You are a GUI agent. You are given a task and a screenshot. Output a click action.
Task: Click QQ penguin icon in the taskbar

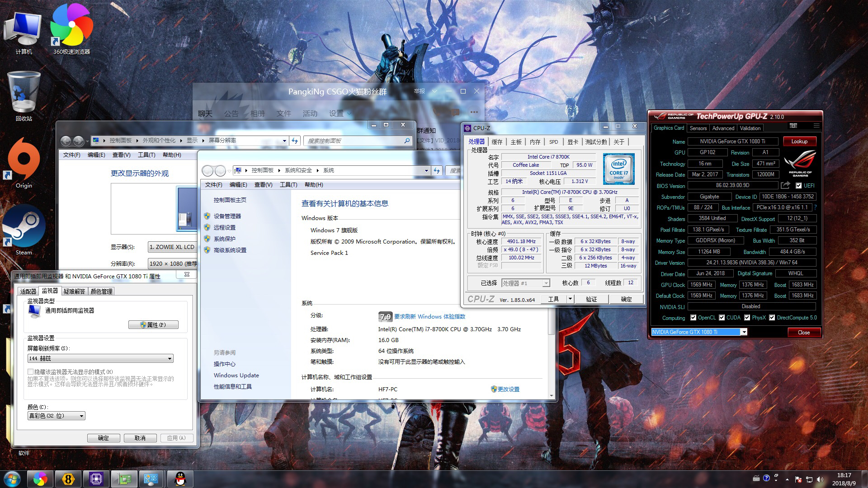click(x=180, y=479)
